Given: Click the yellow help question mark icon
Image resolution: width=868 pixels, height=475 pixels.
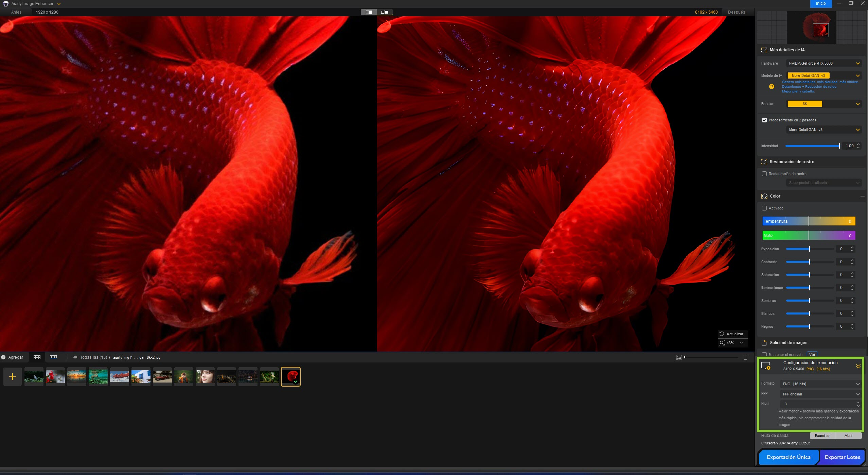Looking at the screenshot, I should click(x=772, y=87).
